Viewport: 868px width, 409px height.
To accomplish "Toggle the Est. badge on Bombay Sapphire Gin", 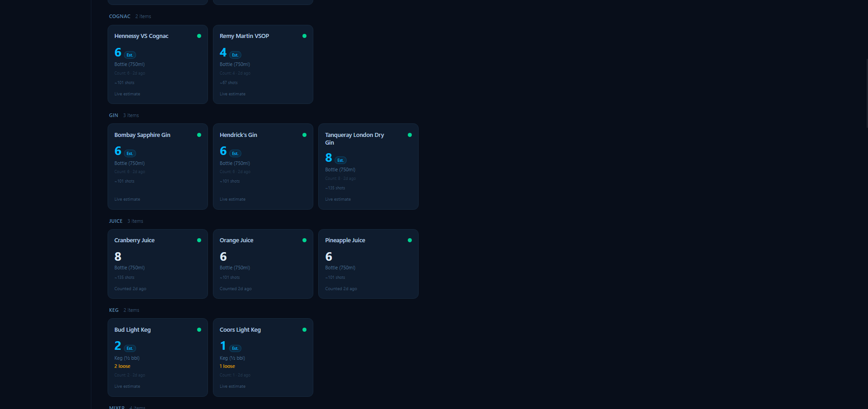I will tap(130, 153).
